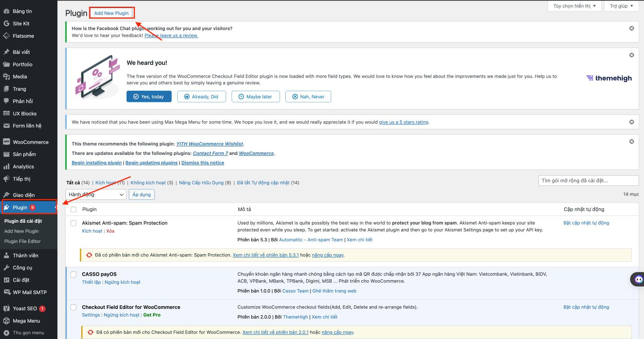Open WooCommerce icon in sidebar

click(6, 142)
